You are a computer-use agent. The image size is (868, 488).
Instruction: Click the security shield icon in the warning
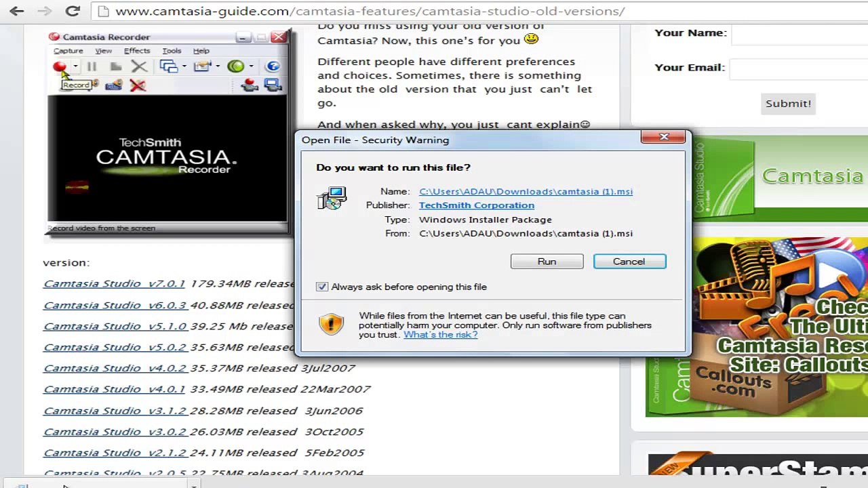point(332,324)
